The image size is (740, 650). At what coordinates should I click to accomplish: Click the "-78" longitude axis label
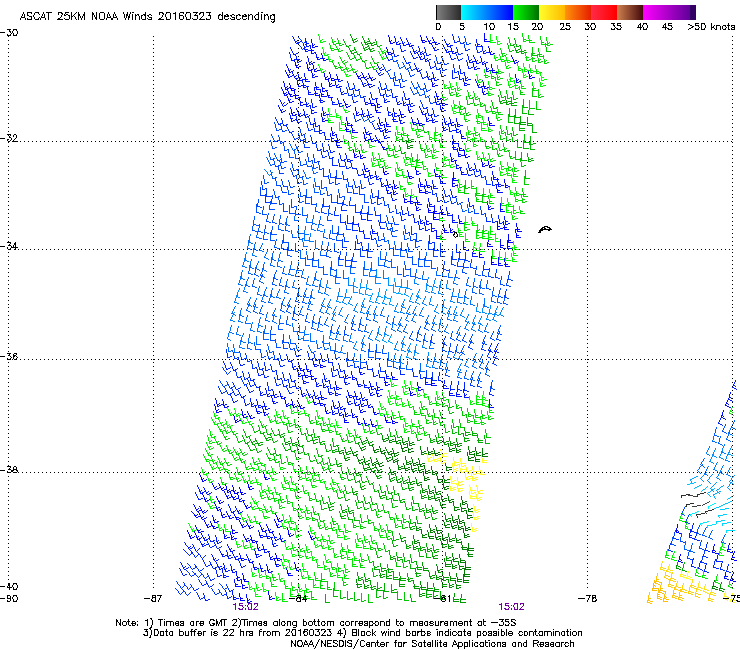pyautogui.click(x=588, y=599)
